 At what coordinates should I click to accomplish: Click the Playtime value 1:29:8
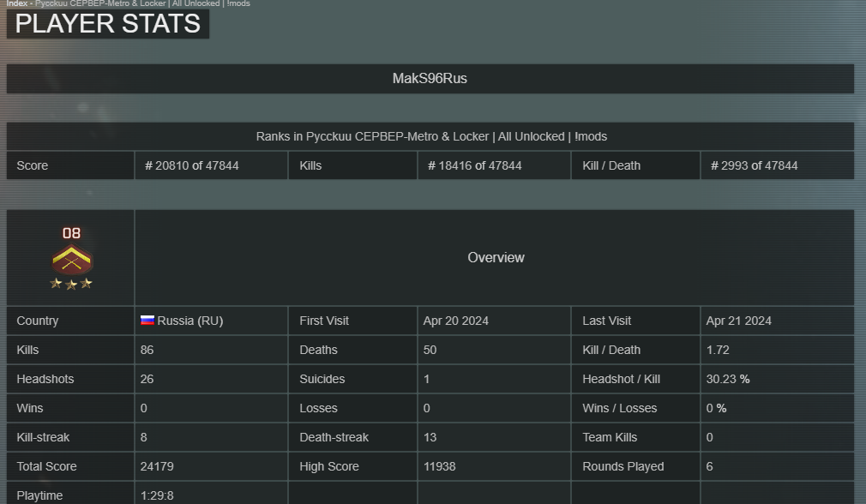point(157,495)
